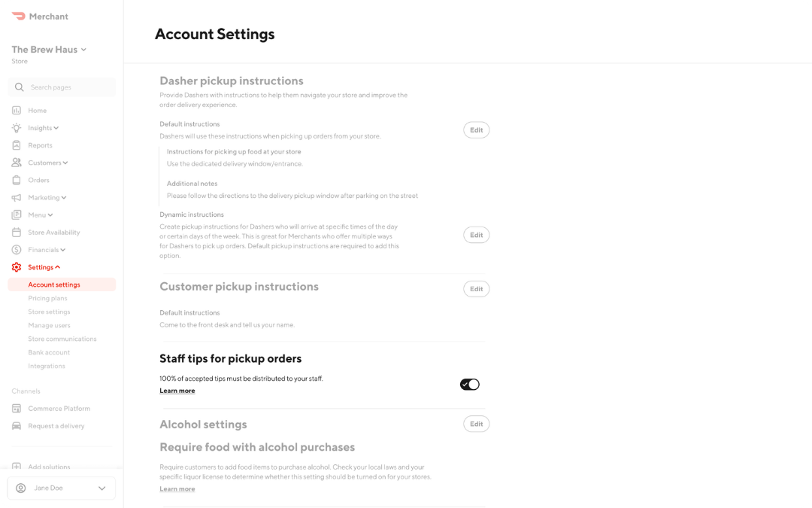This screenshot has height=508, width=812.
Task: Click the DoorDash Merchant logo
Action: click(38, 15)
